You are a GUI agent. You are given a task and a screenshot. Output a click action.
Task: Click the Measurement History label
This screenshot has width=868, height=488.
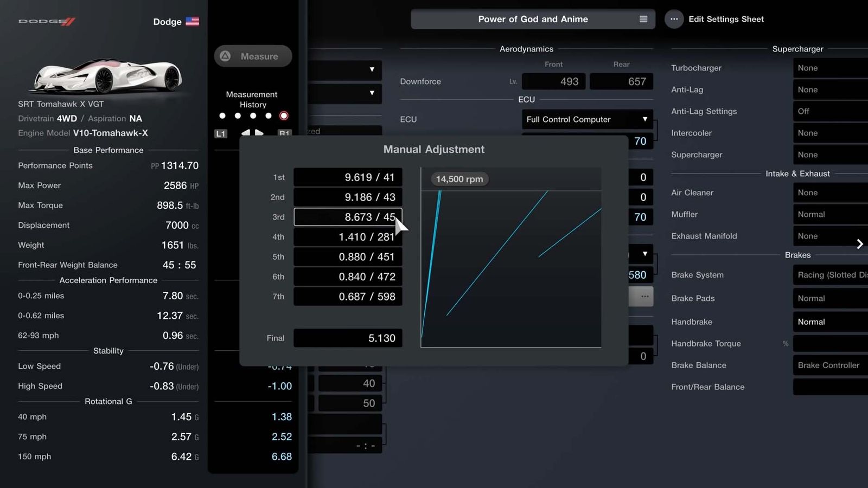252,99
